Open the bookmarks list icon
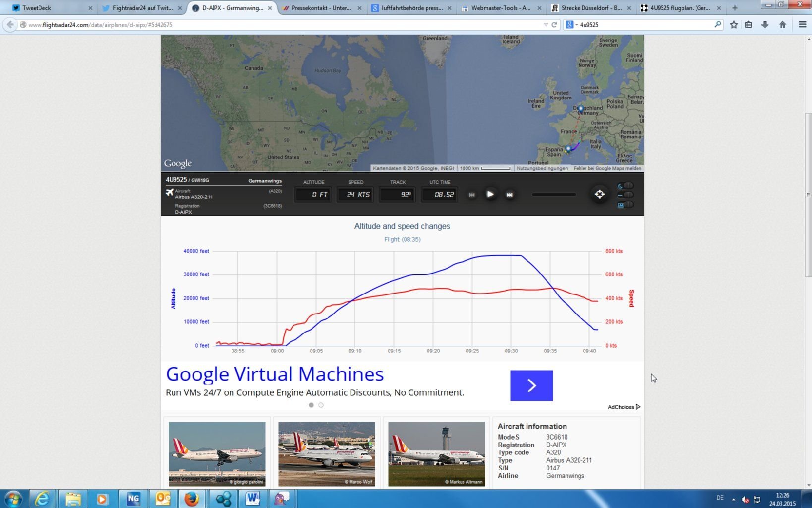 [749, 24]
